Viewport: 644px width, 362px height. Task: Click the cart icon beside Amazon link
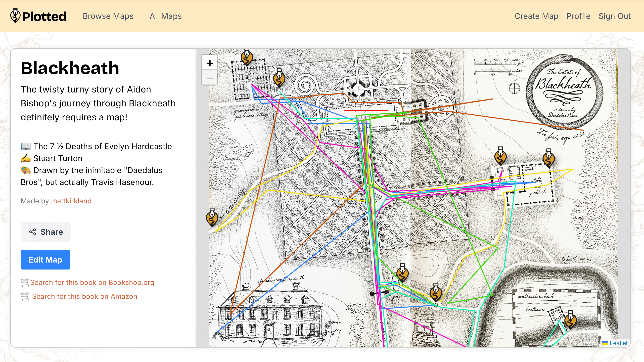[x=25, y=296]
